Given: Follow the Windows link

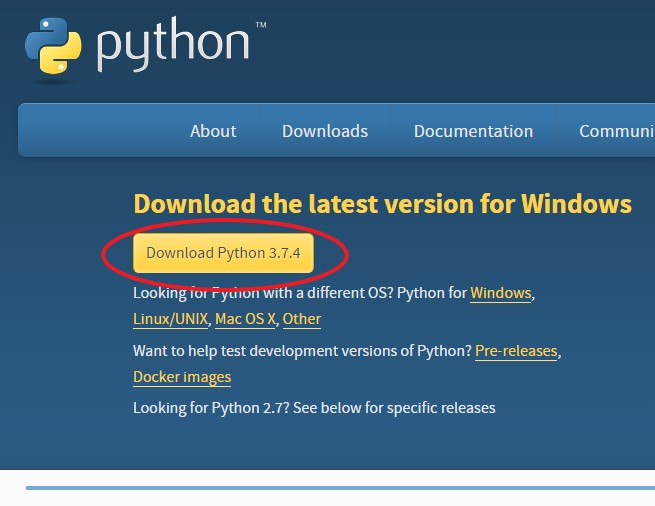Looking at the screenshot, I should 500,293.
